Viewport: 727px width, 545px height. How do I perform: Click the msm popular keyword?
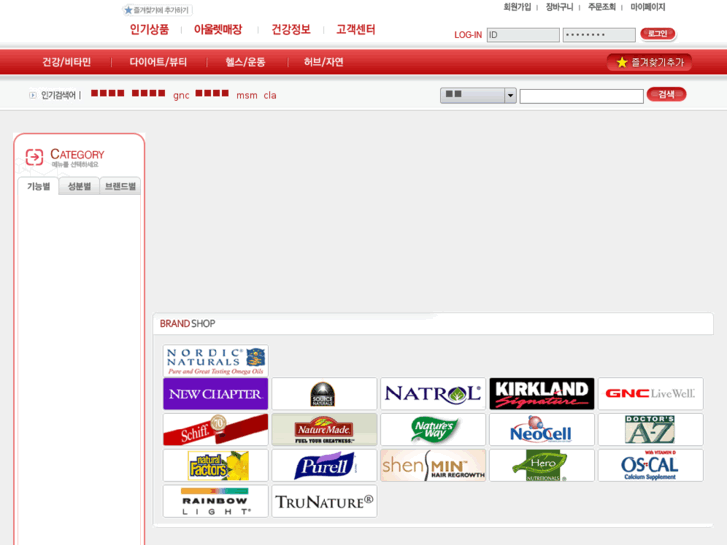247,96
